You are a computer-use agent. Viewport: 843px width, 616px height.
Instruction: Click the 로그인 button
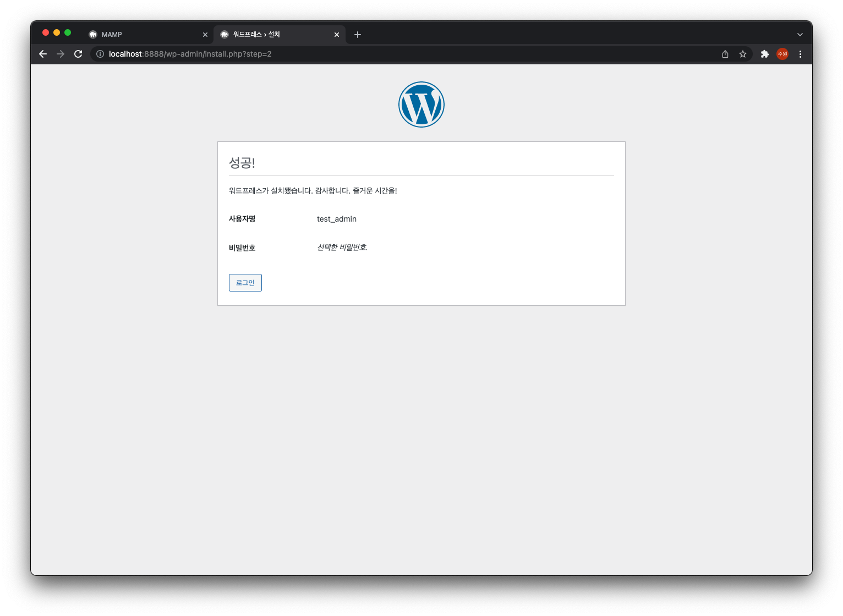click(245, 283)
